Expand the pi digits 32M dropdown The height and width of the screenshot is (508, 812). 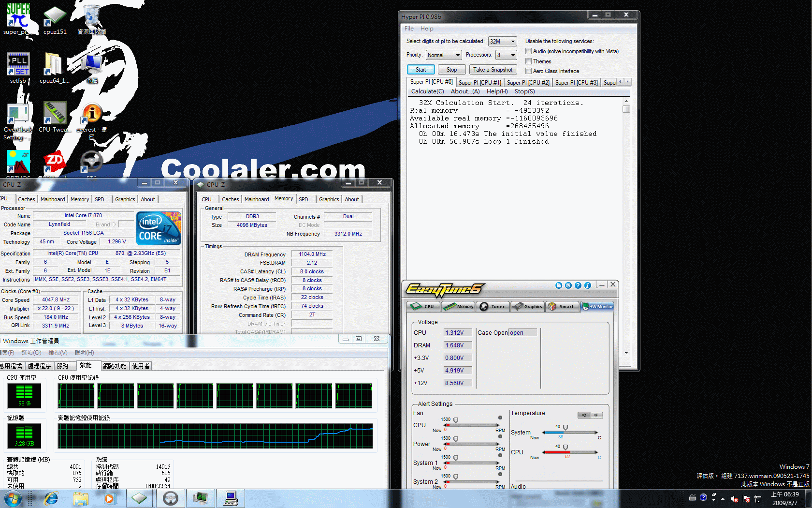coord(513,42)
